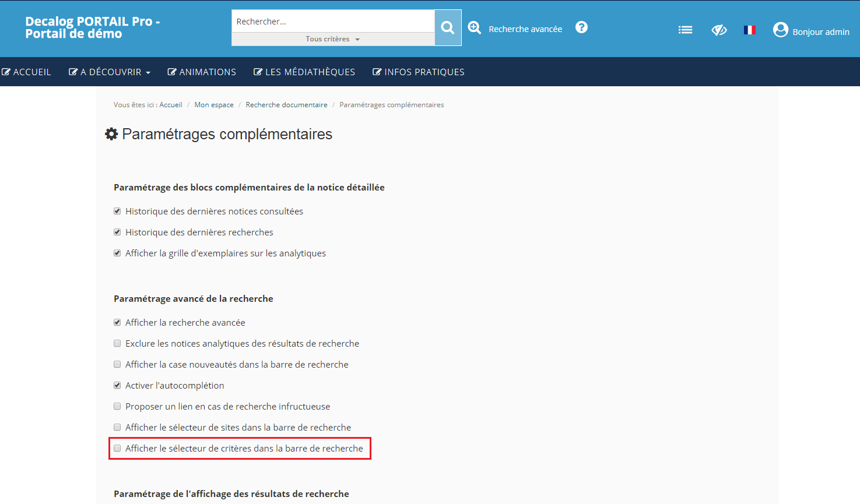Click the help question mark icon

581,27
